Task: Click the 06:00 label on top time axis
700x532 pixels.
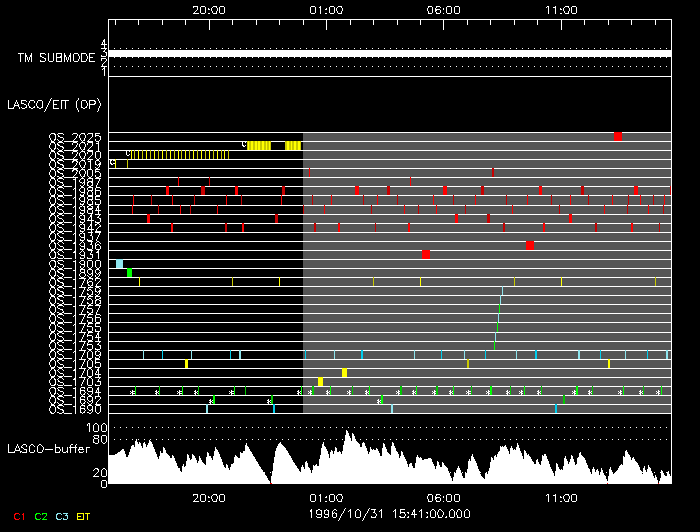Action: tap(443, 10)
